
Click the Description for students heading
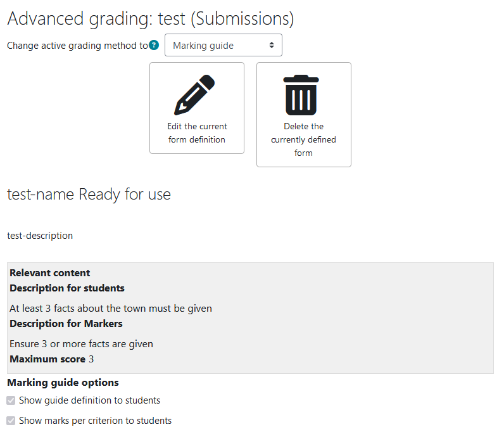tap(67, 288)
